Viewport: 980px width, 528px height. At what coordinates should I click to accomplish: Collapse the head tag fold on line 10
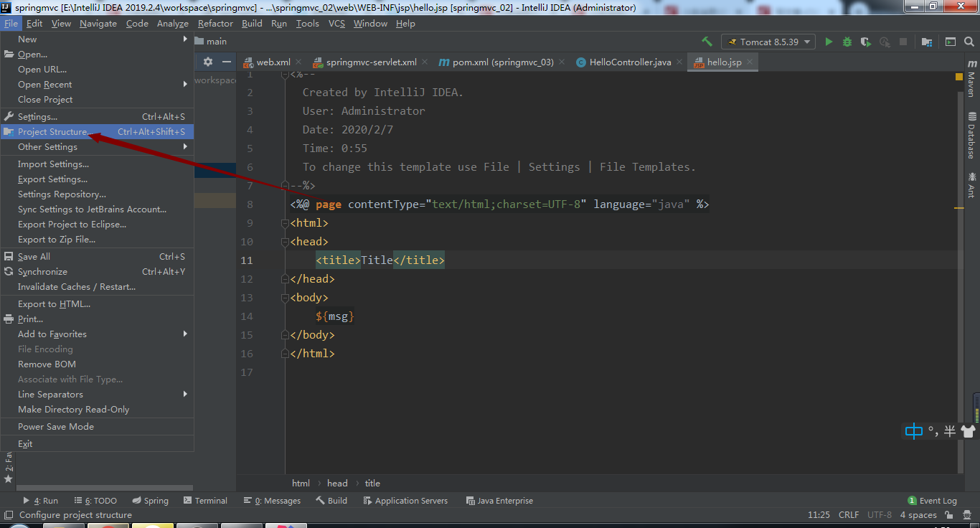tap(286, 242)
